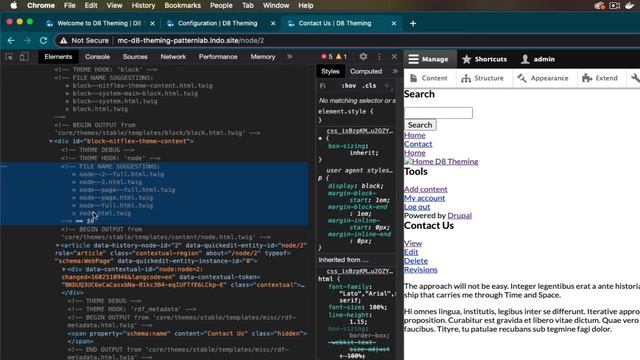The width and height of the screenshot is (640, 360).
Task: Click the styles Filter field
Action: click(x=327, y=86)
